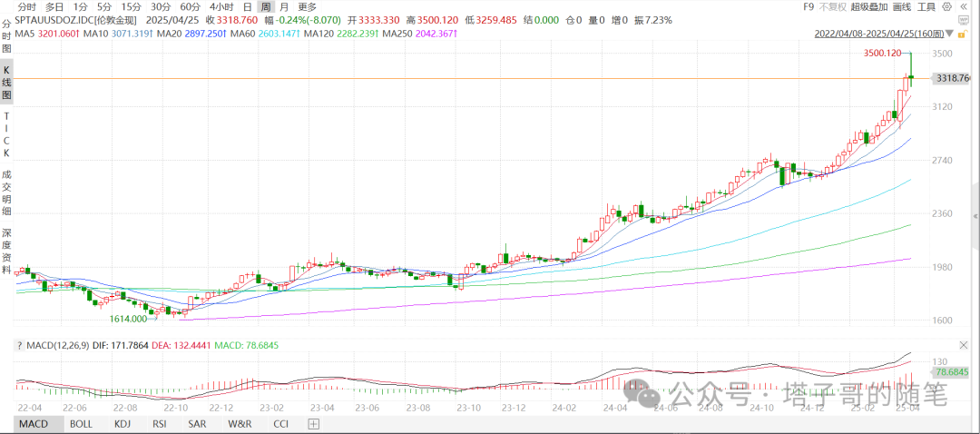This screenshot has width=980, height=434.
Task: Click the MA250 2042.367 label
Action: [420, 33]
